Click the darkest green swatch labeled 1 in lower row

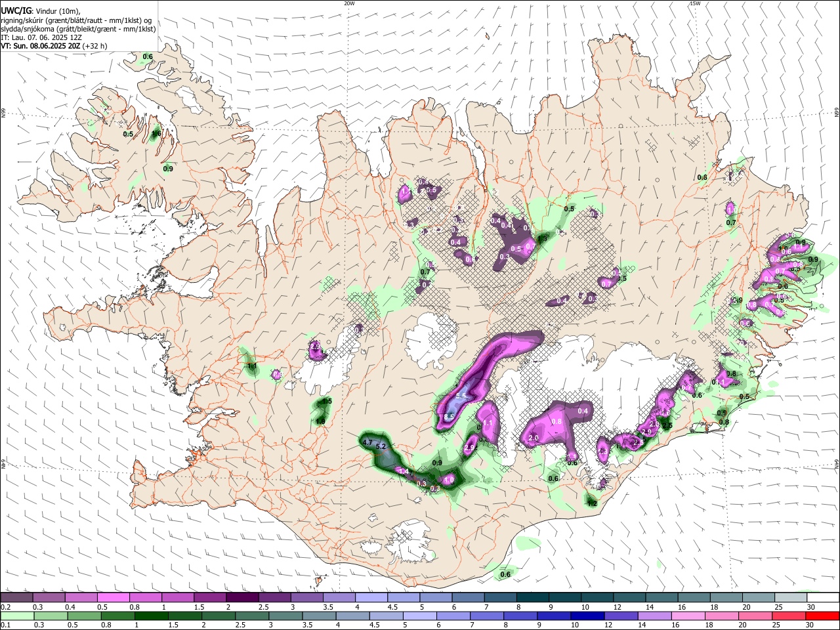click(151, 616)
